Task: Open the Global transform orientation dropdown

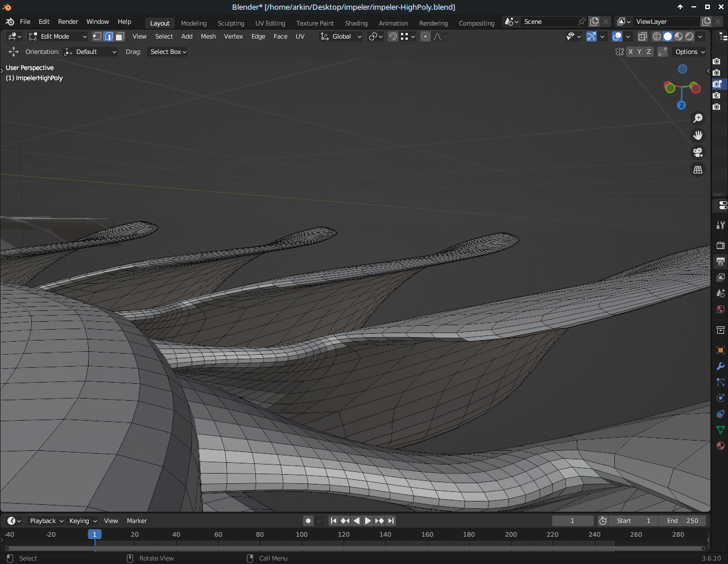Action: tap(341, 36)
